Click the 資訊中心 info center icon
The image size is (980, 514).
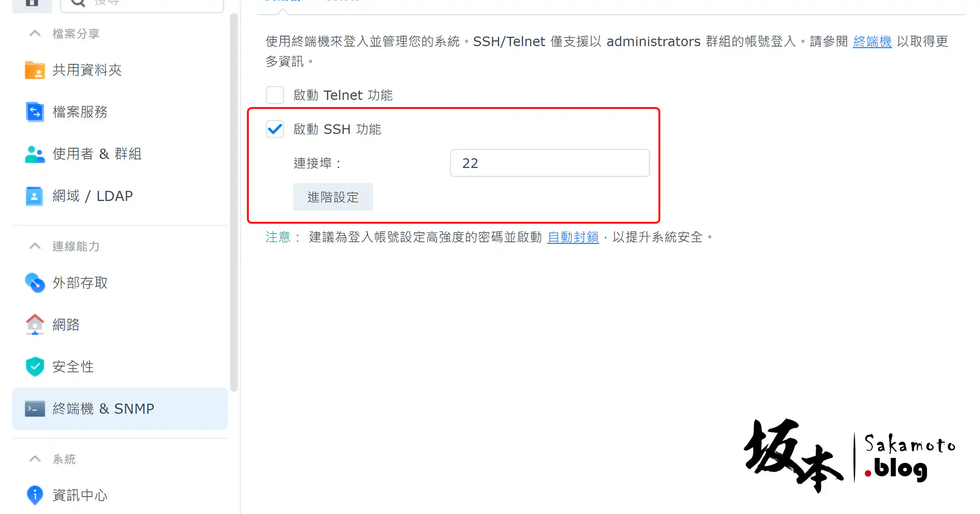tap(34, 495)
